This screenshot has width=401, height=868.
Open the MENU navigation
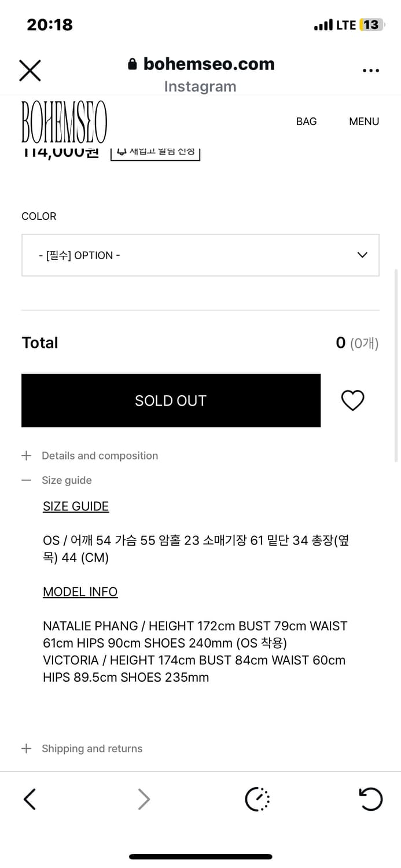pyautogui.click(x=364, y=122)
